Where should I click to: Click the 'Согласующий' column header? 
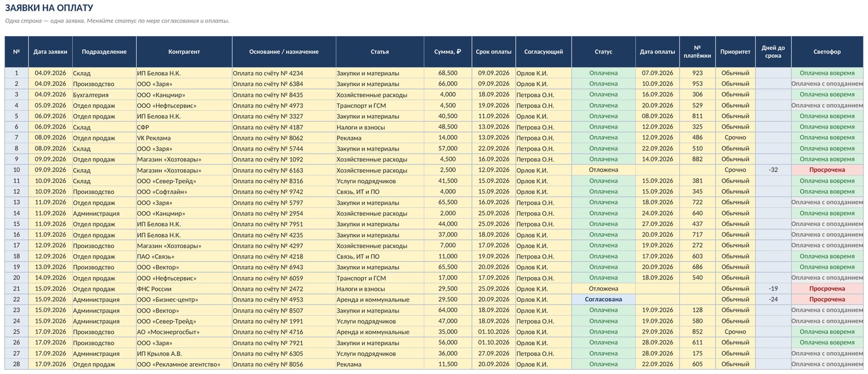543,52
